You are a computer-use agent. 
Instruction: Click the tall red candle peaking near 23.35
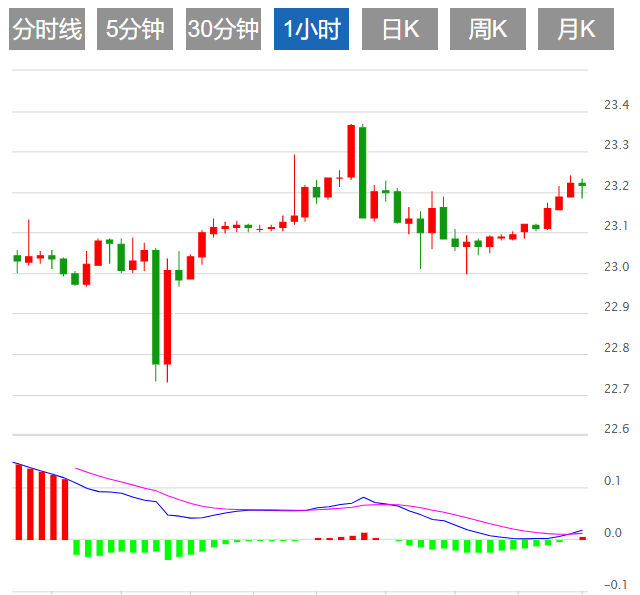pyautogui.click(x=351, y=151)
